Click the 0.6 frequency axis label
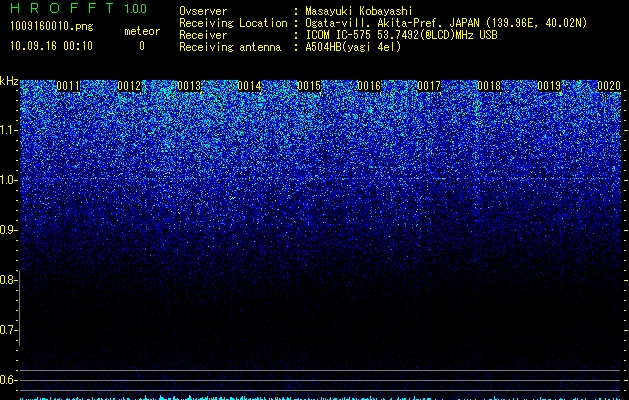Image resolution: width=629 pixels, height=400 pixels. click(8, 380)
